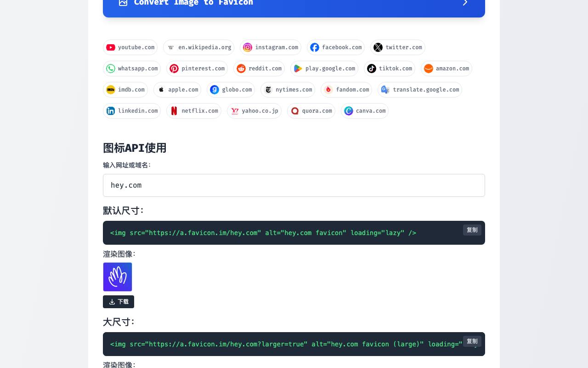Image resolution: width=588 pixels, height=368 pixels.
Task: Click the WhatsApp favicon icon
Action: 111,69
